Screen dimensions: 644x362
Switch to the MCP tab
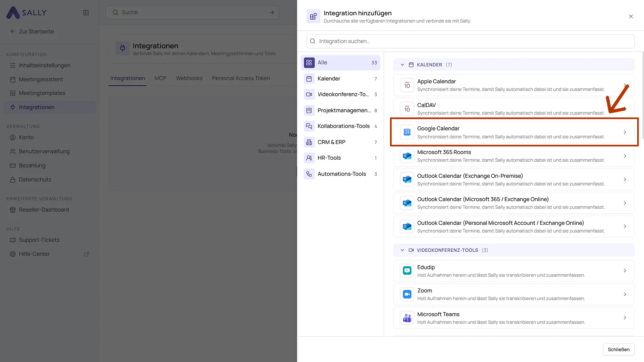pyautogui.click(x=160, y=78)
